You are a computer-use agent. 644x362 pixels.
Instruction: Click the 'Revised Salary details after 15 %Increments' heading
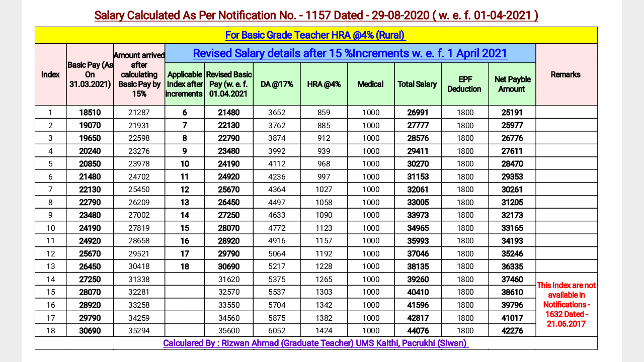pyautogui.click(x=350, y=53)
